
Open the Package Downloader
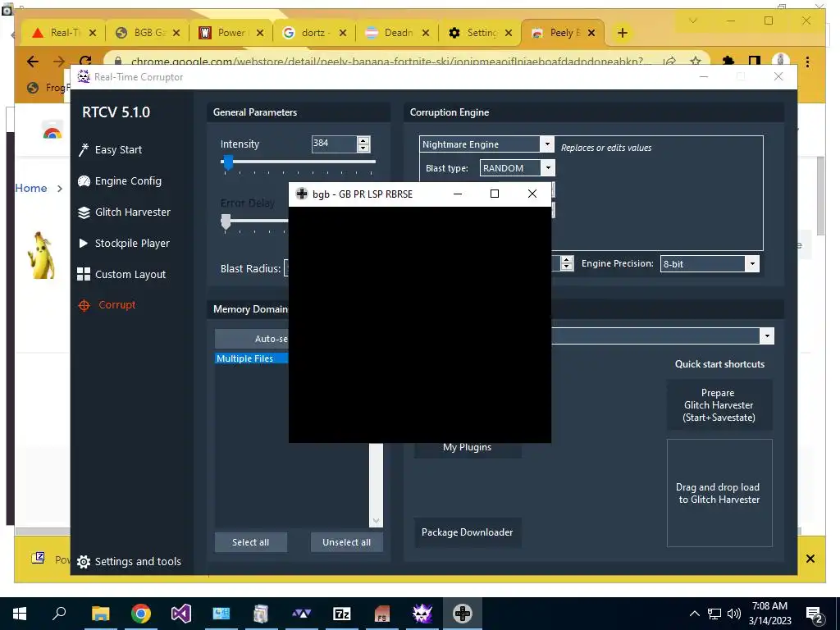click(467, 532)
